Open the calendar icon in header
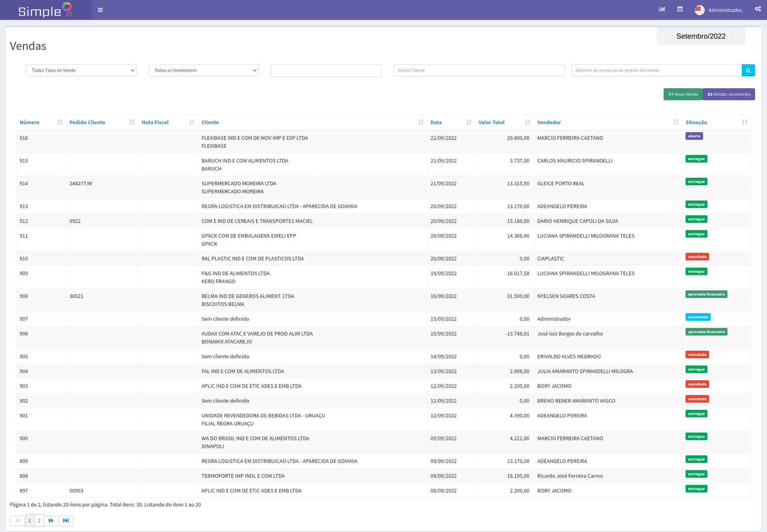Image resolution: width=767 pixels, height=532 pixels. 680,9
